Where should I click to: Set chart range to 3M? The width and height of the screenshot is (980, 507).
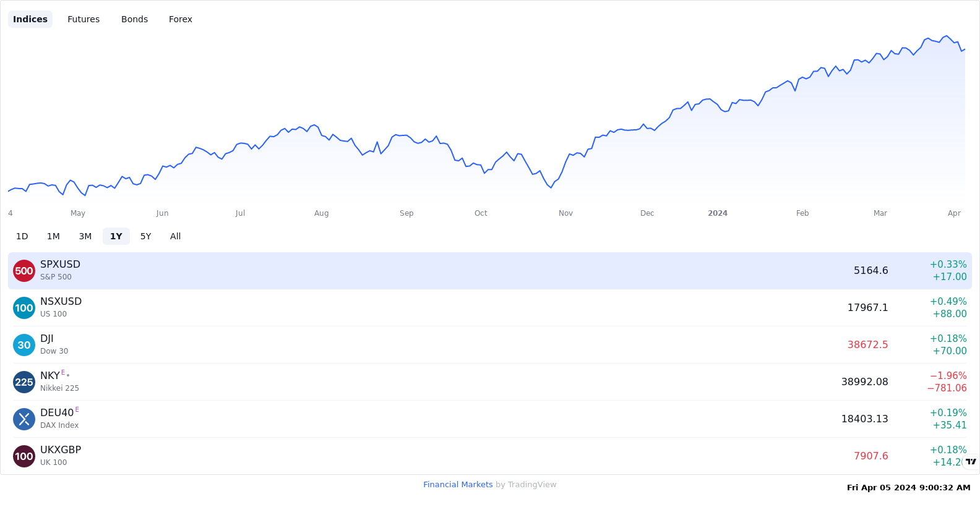[85, 236]
